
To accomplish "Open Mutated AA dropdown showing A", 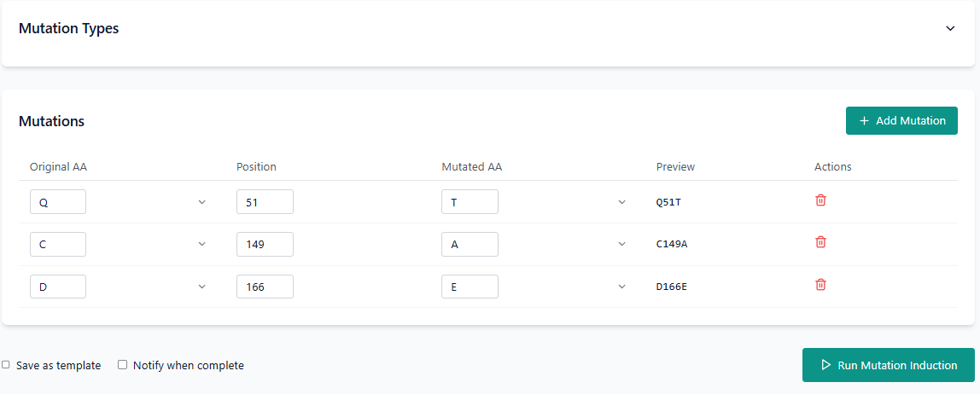I will pos(621,244).
